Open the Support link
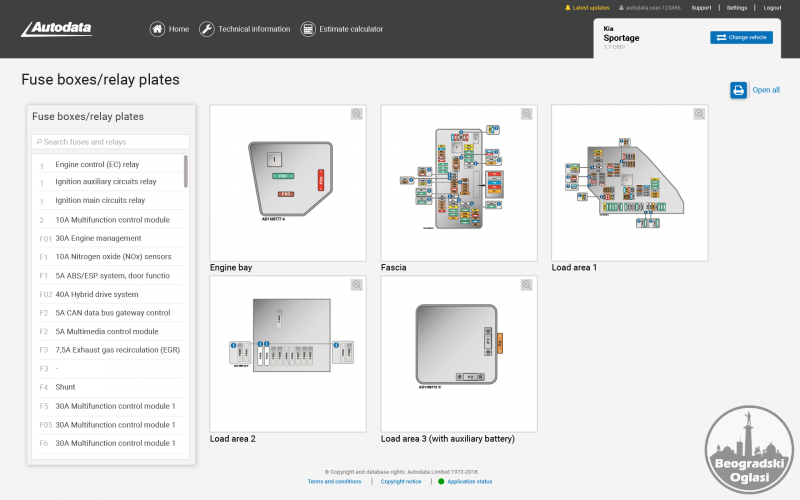 coord(701,8)
